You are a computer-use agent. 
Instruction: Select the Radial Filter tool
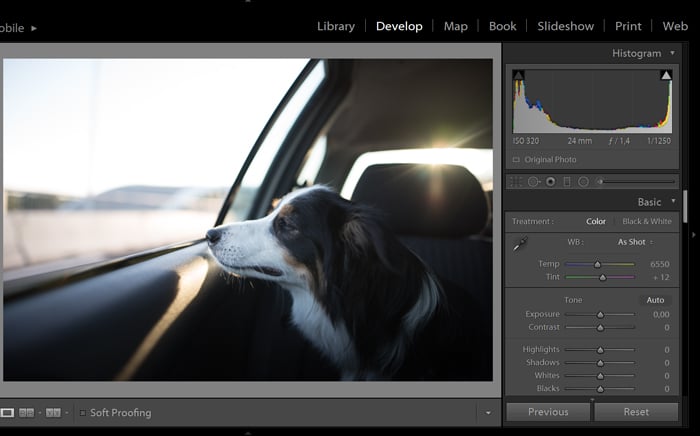point(583,182)
